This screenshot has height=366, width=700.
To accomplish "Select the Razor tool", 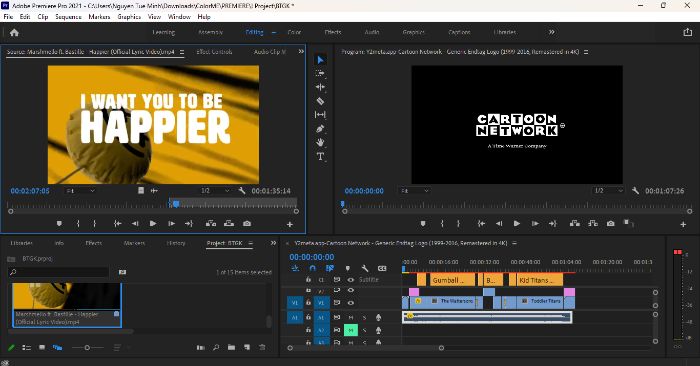I will coord(320,101).
